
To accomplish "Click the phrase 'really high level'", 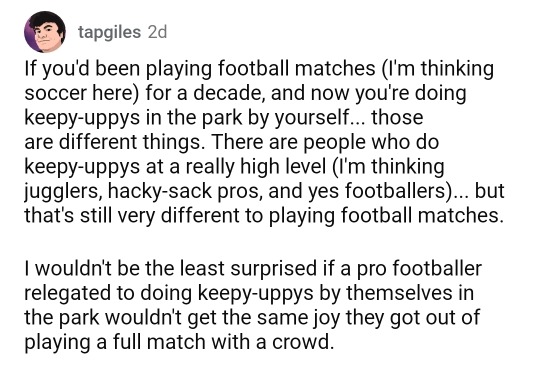I will (256, 166).
